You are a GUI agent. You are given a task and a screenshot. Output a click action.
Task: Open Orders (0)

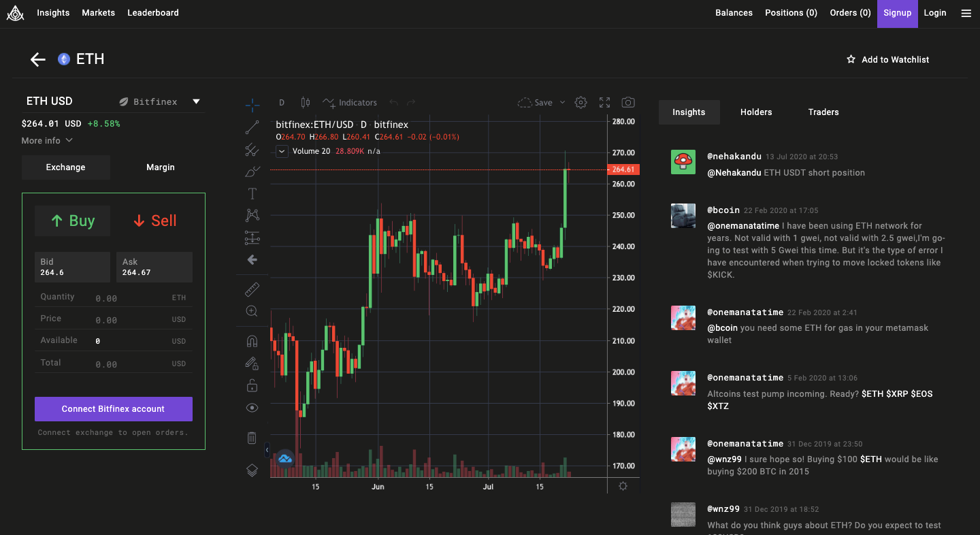pyautogui.click(x=850, y=13)
